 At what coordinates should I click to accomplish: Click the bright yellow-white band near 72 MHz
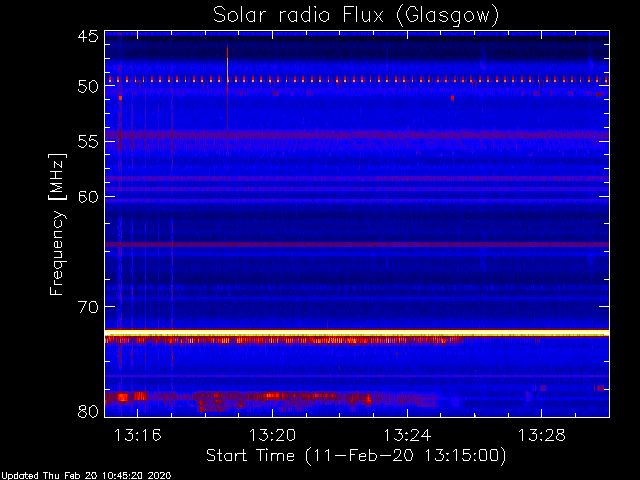point(357,333)
